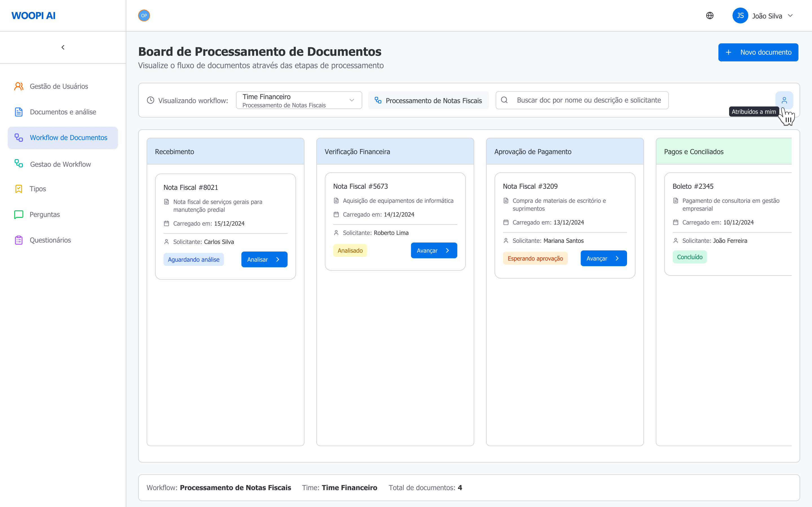Click the search magnifier icon
The width and height of the screenshot is (812, 507).
[x=505, y=100]
